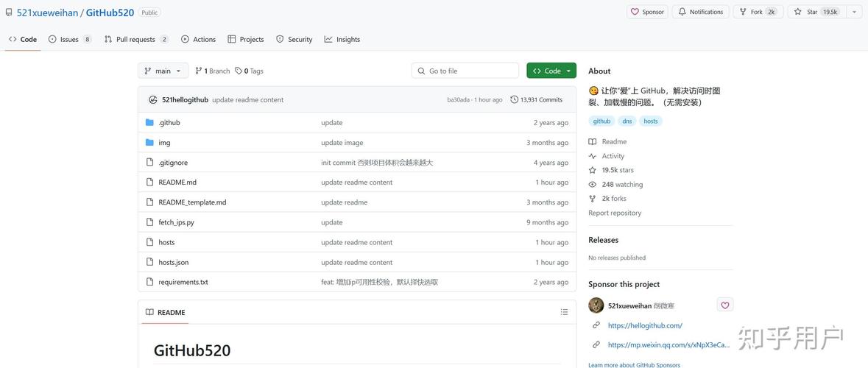Click the .github folder icon
Screen dimensions: 868x368
149,123
